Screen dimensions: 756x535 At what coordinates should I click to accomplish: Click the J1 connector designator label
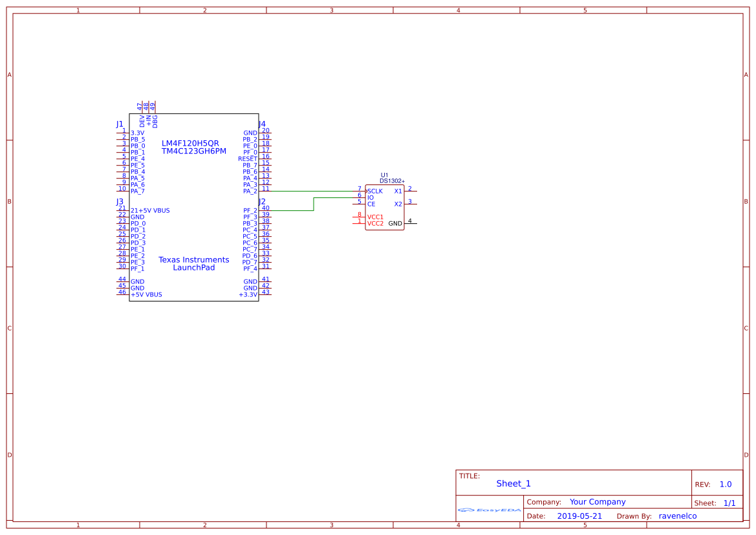[x=120, y=124]
